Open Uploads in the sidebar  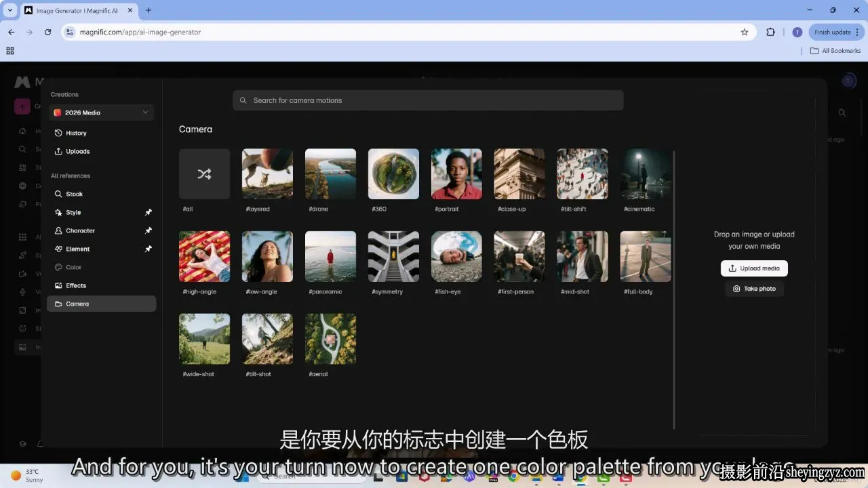coord(101,151)
